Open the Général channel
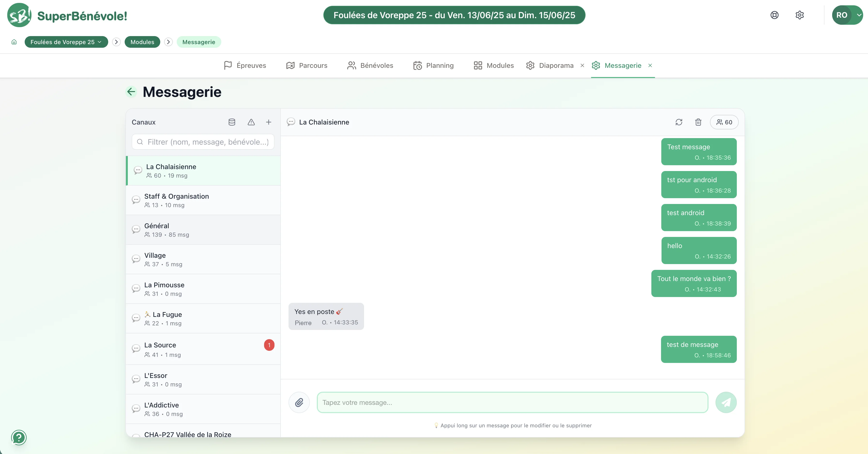 pyautogui.click(x=203, y=230)
